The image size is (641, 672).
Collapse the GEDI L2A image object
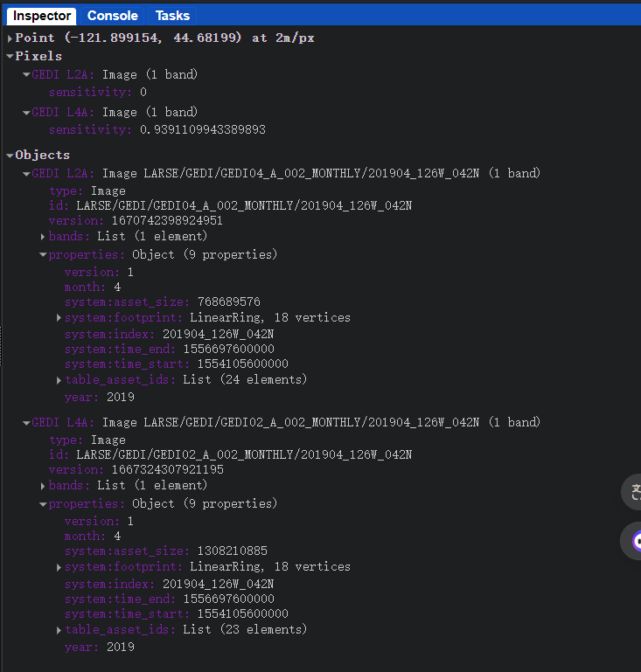(x=26, y=174)
